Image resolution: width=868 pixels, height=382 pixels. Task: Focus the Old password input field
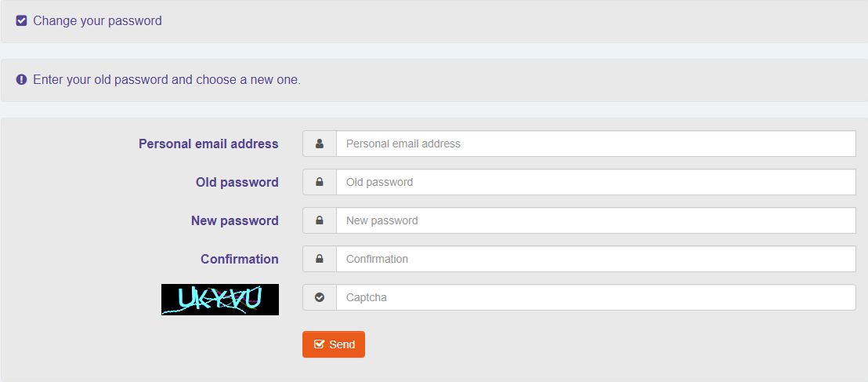[x=596, y=182]
